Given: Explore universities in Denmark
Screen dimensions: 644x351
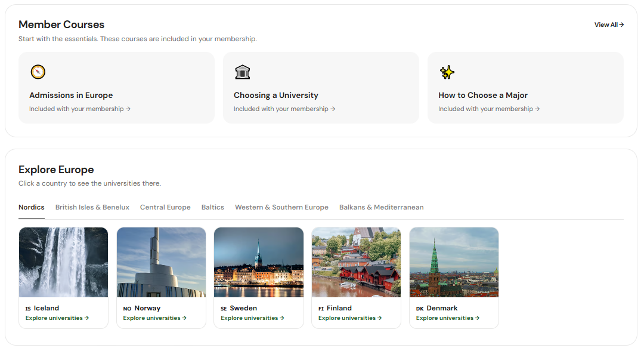Looking at the screenshot, I should tap(448, 318).
